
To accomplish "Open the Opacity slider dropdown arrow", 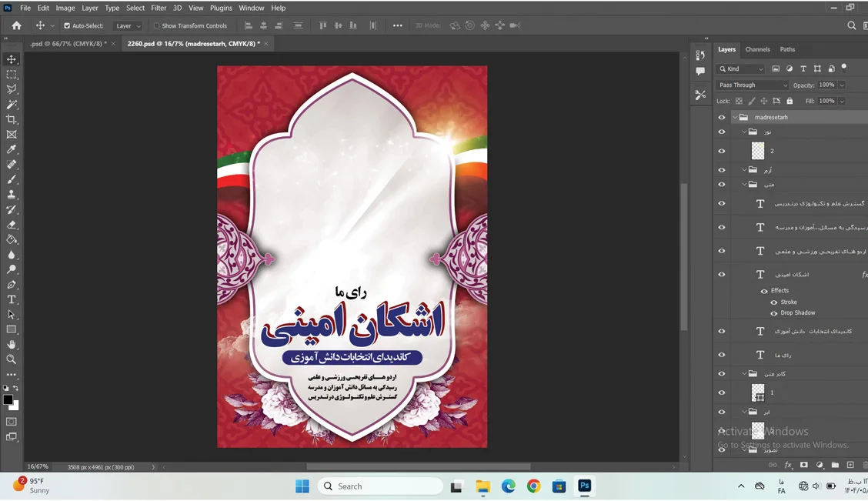I will tap(842, 85).
